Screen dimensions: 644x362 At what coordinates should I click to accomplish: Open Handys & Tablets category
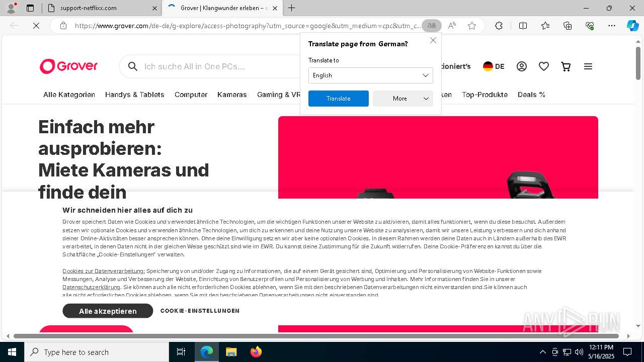click(x=135, y=95)
